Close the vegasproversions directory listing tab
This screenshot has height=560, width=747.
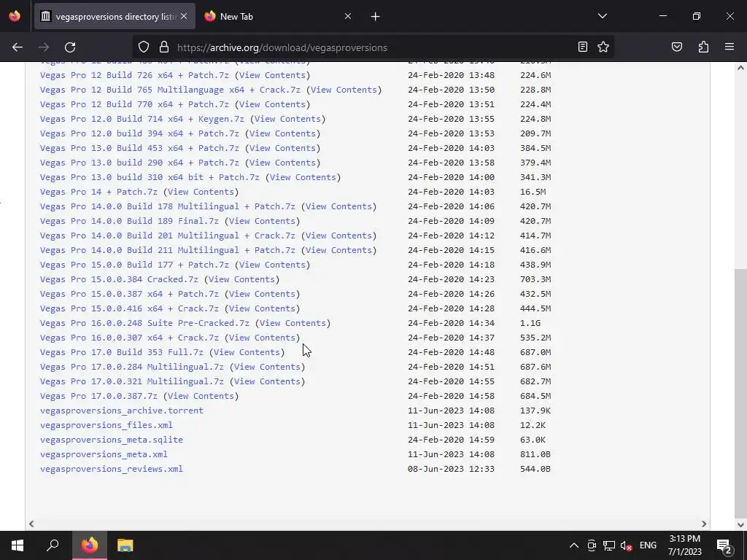coord(184,16)
